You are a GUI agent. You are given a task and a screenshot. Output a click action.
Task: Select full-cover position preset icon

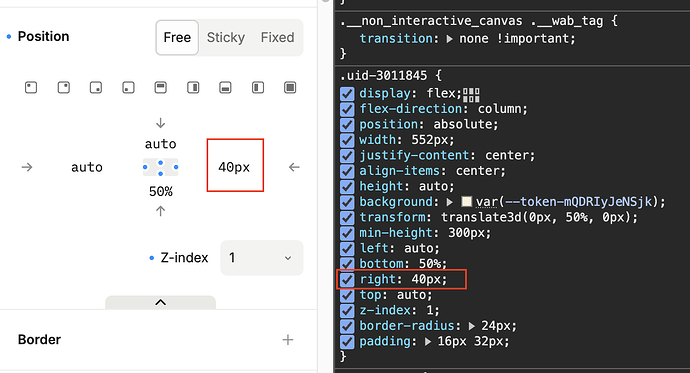pyautogui.click(x=290, y=88)
